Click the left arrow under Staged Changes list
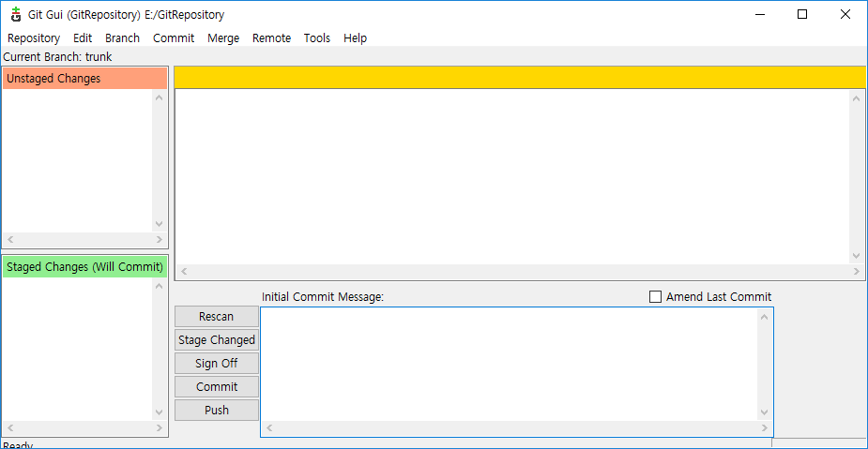 (x=10, y=428)
